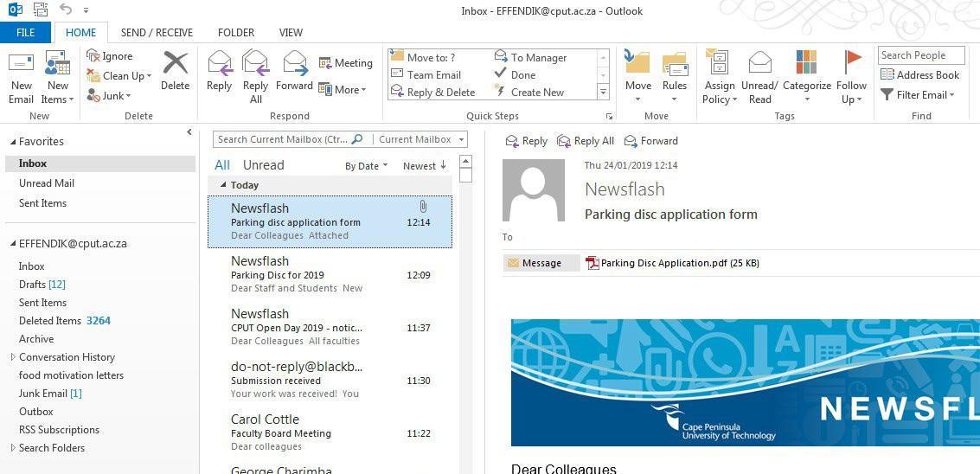Open the Address Book

[x=920, y=75]
